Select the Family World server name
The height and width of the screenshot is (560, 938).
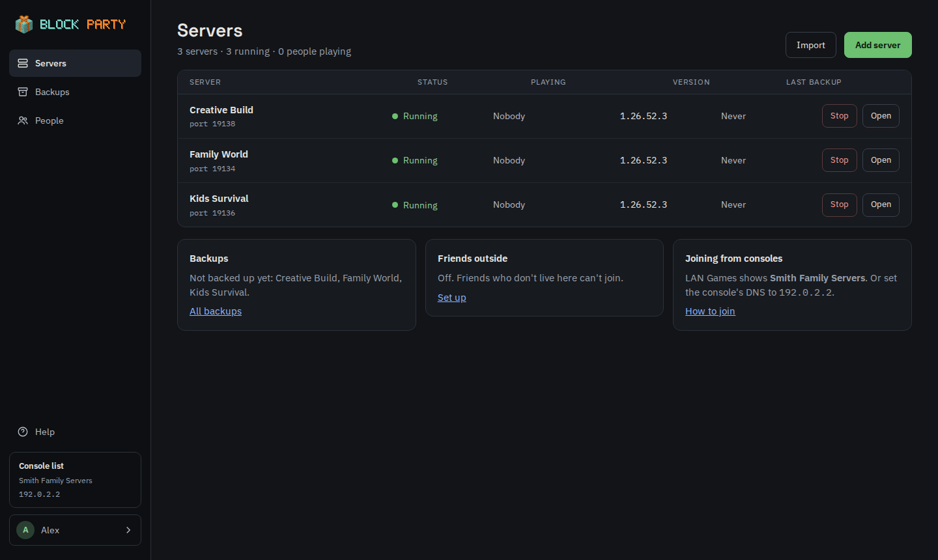pyautogui.click(x=219, y=154)
